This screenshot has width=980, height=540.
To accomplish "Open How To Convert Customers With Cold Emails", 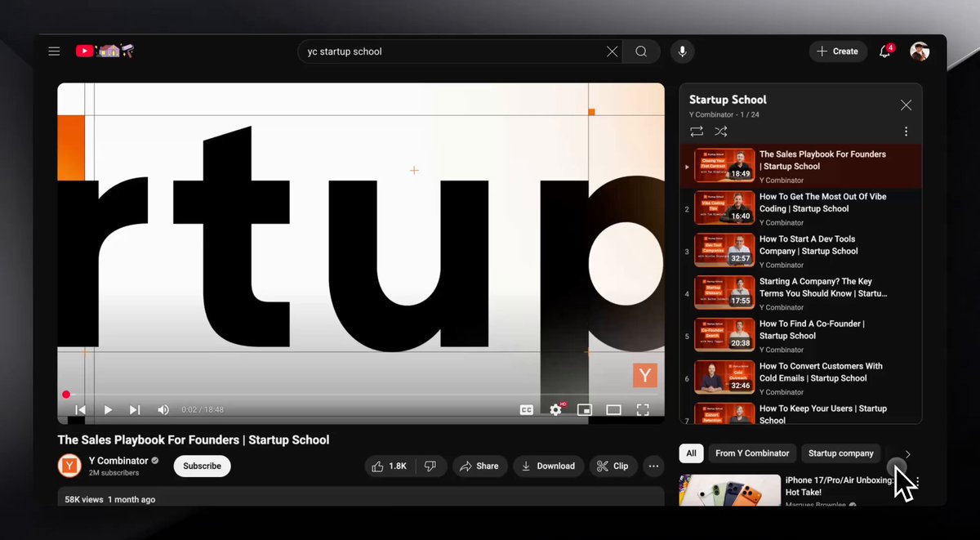I will (x=801, y=378).
